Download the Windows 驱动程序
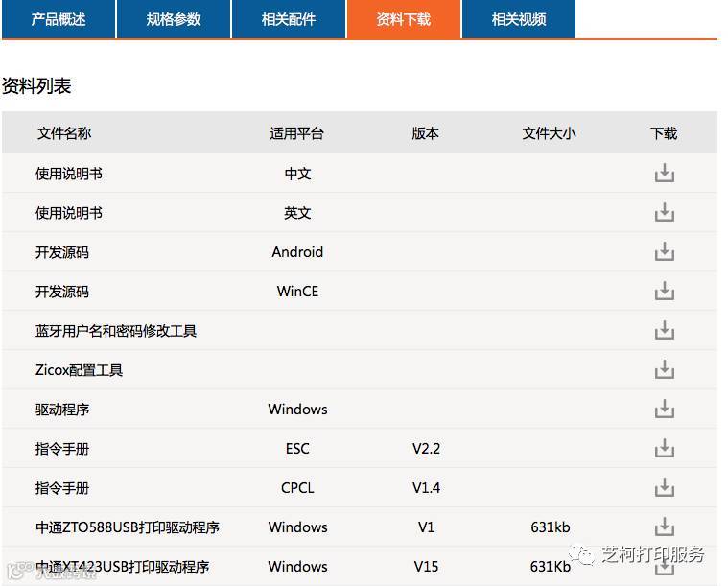This screenshot has height=586, width=728. (665, 409)
